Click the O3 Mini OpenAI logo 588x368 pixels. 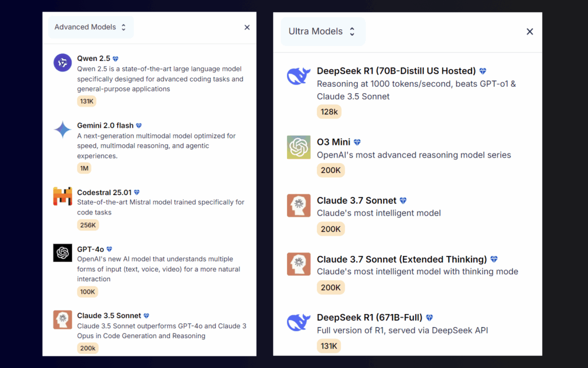coord(299,147)
